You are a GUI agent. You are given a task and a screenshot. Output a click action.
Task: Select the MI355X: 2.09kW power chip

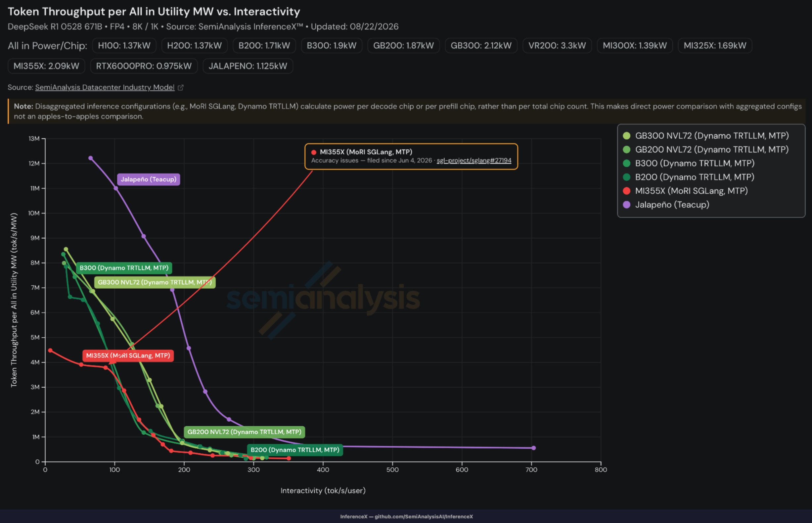pos(47,66)
